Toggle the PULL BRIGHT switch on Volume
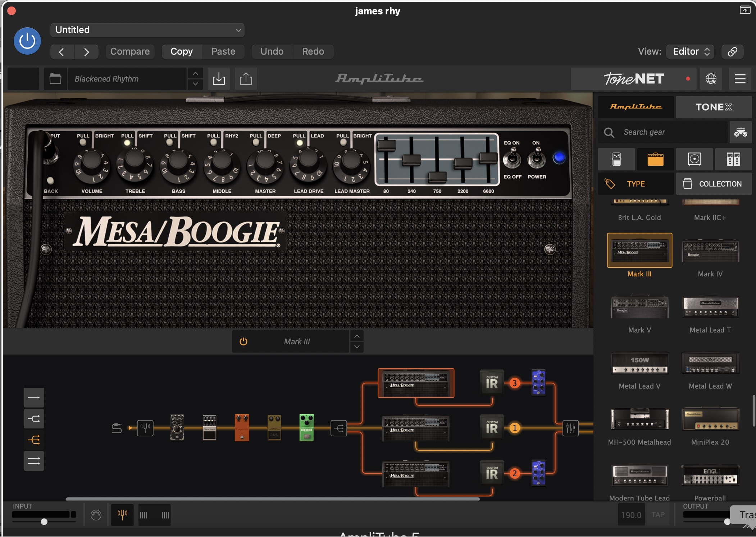The image size is (756, 537). [x=83, y=142]
